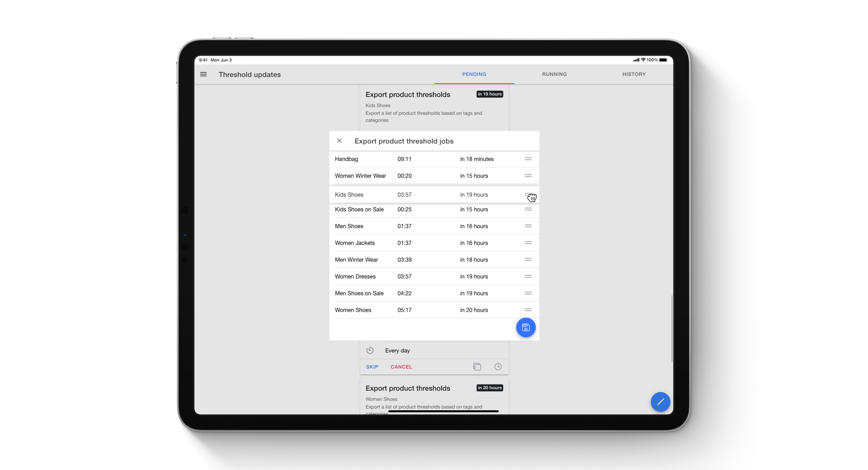Click the reorder handle on the Handbag row
The width and height of the screenshot is (868, 470).
528,159
